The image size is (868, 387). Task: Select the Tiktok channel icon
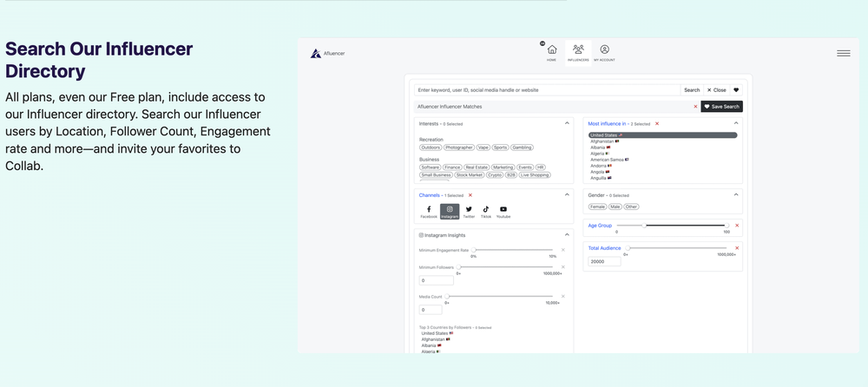tap(485, 209)
